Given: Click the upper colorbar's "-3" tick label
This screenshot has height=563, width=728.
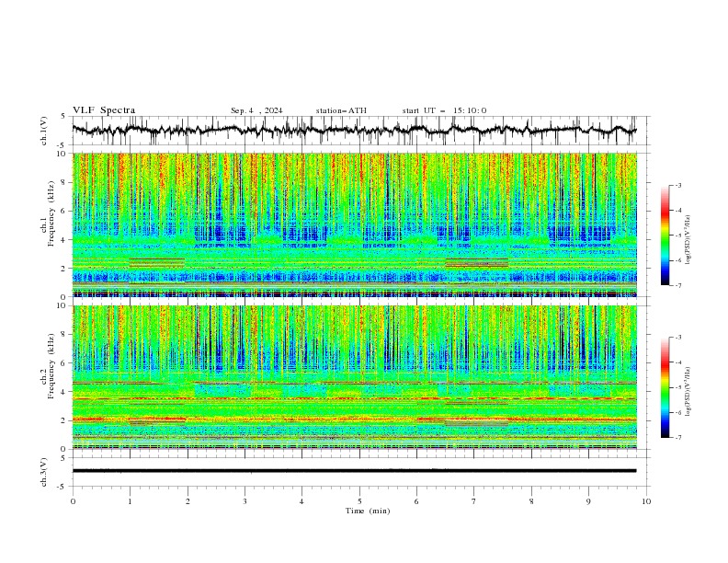Looking at the screenshot, I should pos(678,185).
